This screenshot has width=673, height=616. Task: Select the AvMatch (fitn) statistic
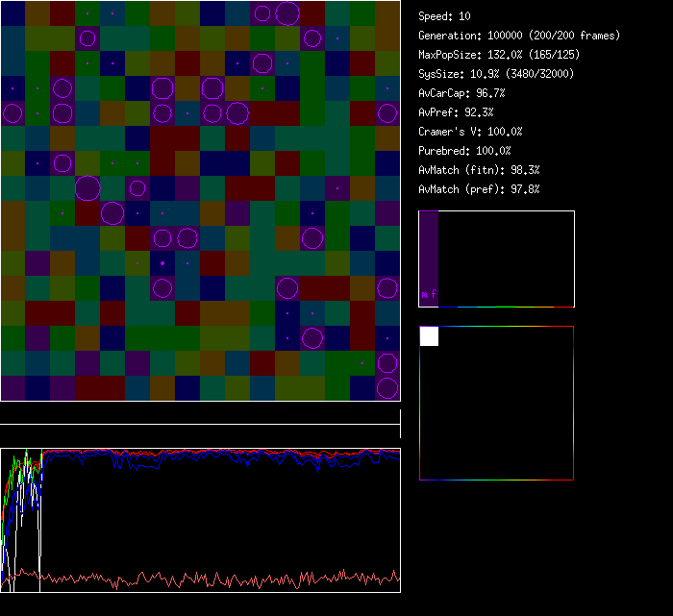[x=479, y=170]
